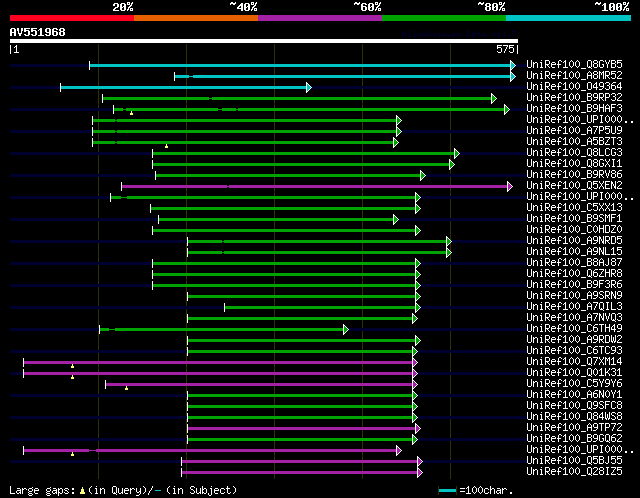Click the 575 query end position label

(x=505, y=49)
